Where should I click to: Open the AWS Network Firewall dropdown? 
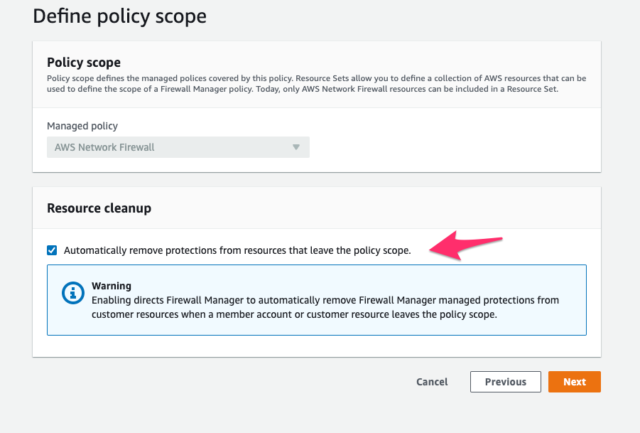178,147
